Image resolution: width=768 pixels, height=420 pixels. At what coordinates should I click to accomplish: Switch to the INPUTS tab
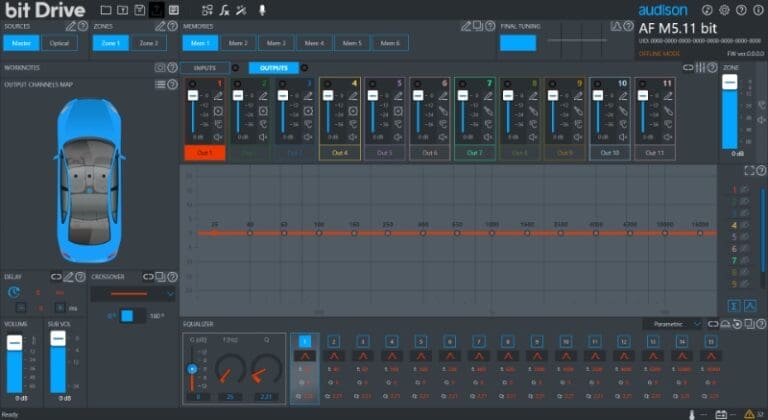coord(204,68)
